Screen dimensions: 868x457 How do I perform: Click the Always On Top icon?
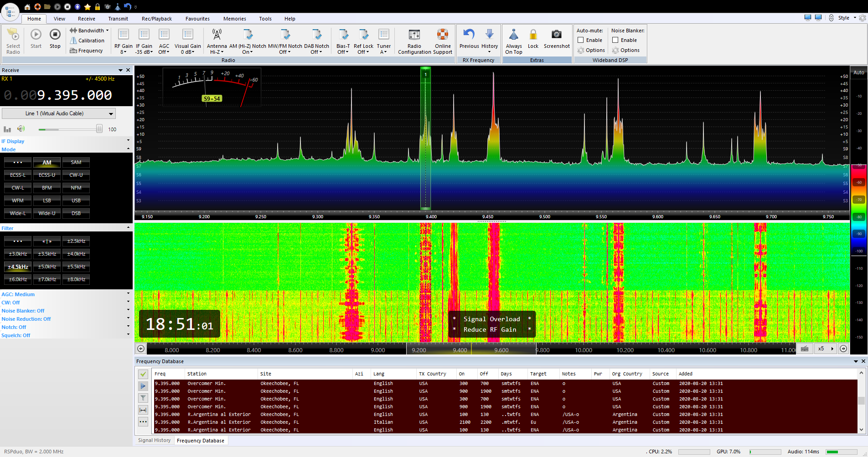[513, 35]
